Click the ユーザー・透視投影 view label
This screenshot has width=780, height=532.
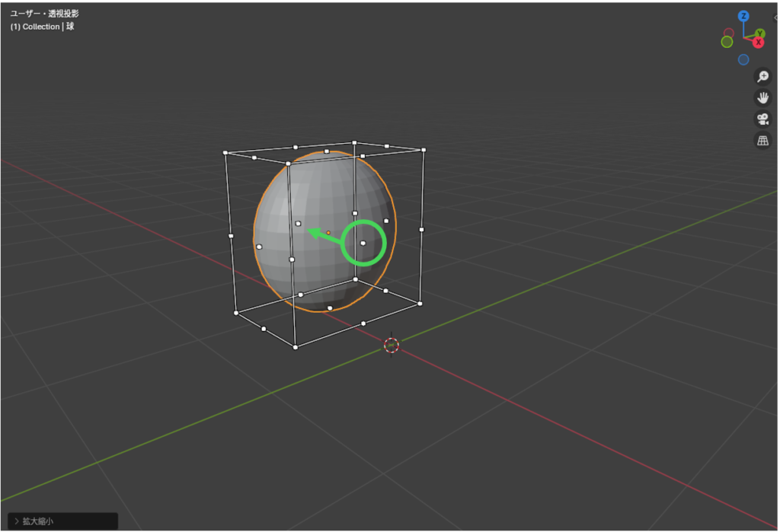[x=45, y=14]
